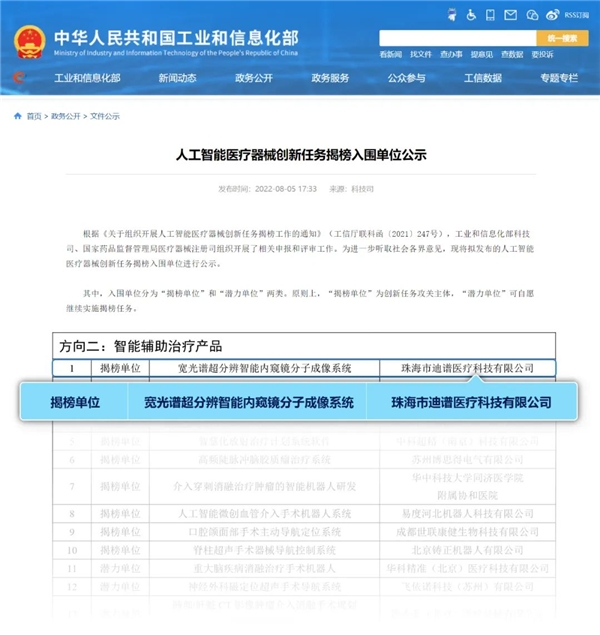Open the 政务公开 navigation menu

[x=254, y=78]
